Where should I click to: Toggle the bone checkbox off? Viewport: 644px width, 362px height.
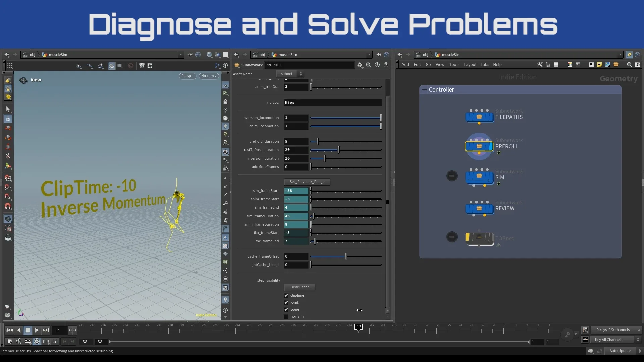(x=286, y=309)
